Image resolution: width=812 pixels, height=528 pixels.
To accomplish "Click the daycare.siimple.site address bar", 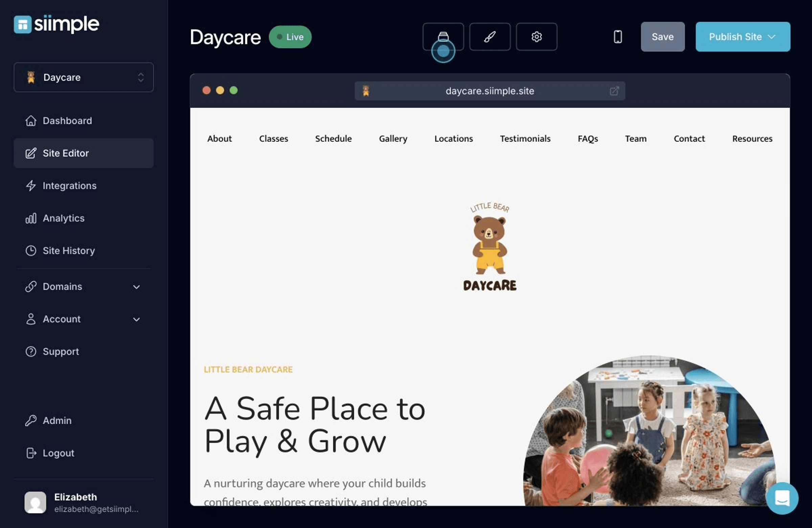I will (490, 91).
